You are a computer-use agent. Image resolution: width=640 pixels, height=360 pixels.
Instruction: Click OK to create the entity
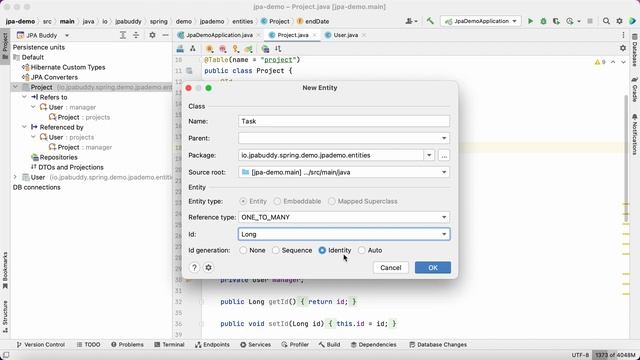point(433,268)
